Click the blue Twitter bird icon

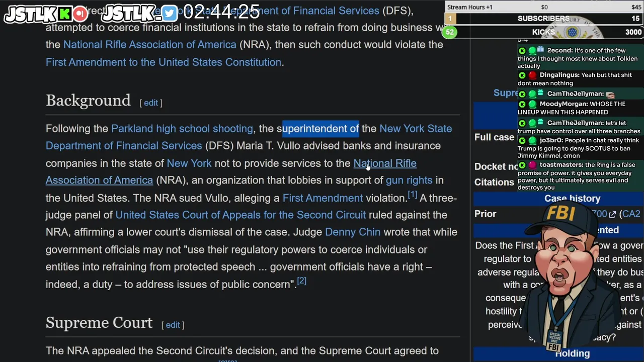[170, 14]
